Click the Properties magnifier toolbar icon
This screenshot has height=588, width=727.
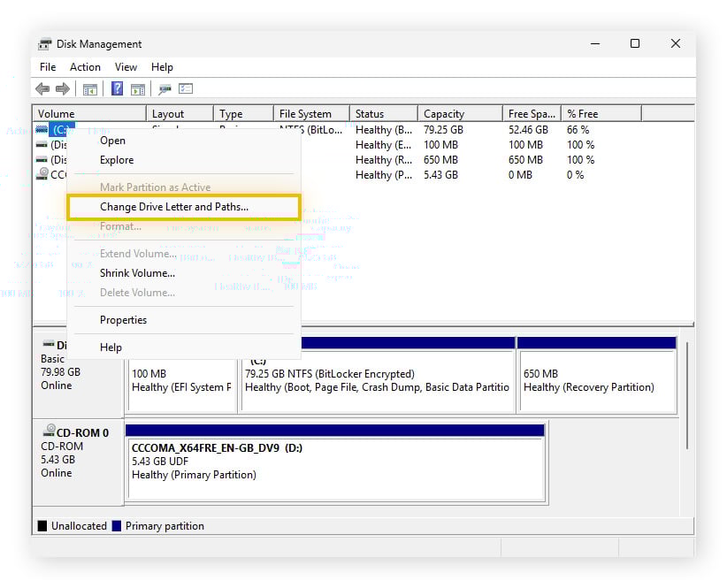tap(164, 88)
